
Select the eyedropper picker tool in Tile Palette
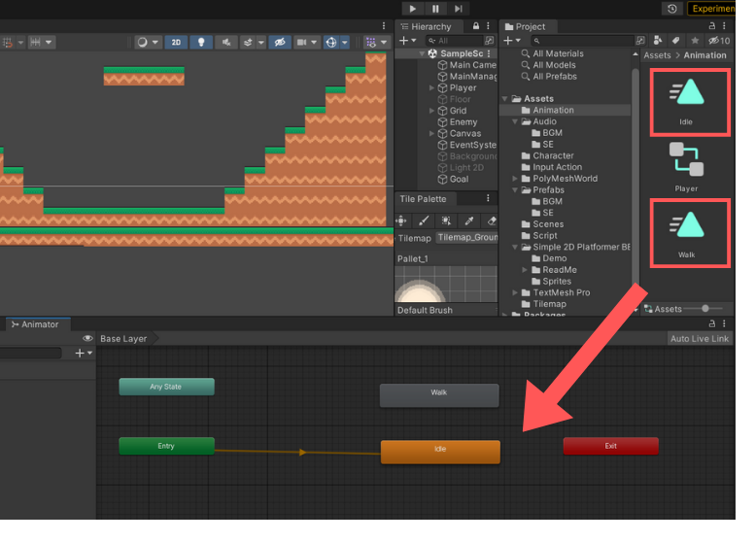[468, 220]
